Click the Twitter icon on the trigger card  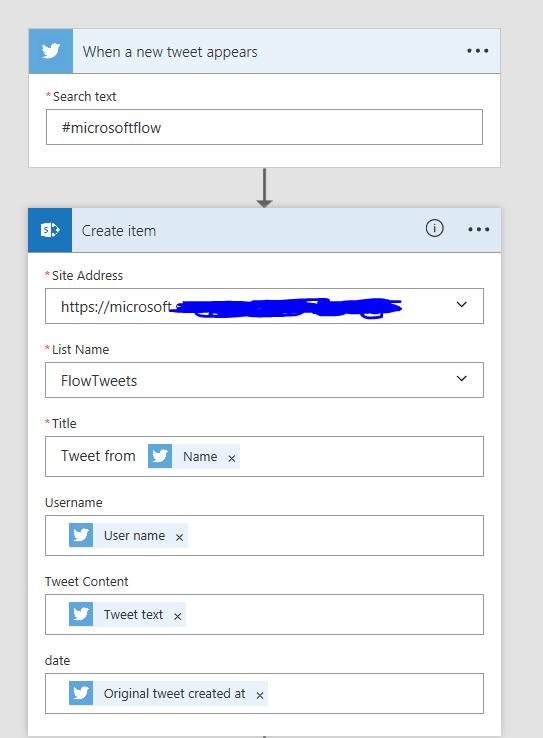coord(51,51)
